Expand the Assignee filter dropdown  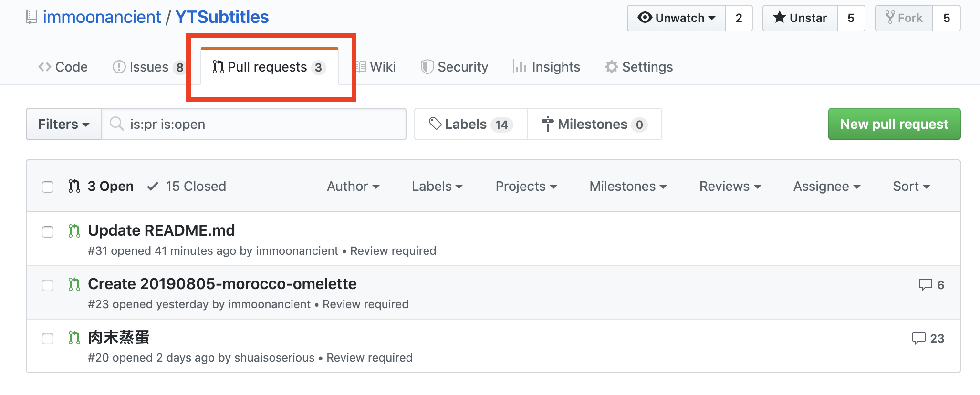[827, 186]
